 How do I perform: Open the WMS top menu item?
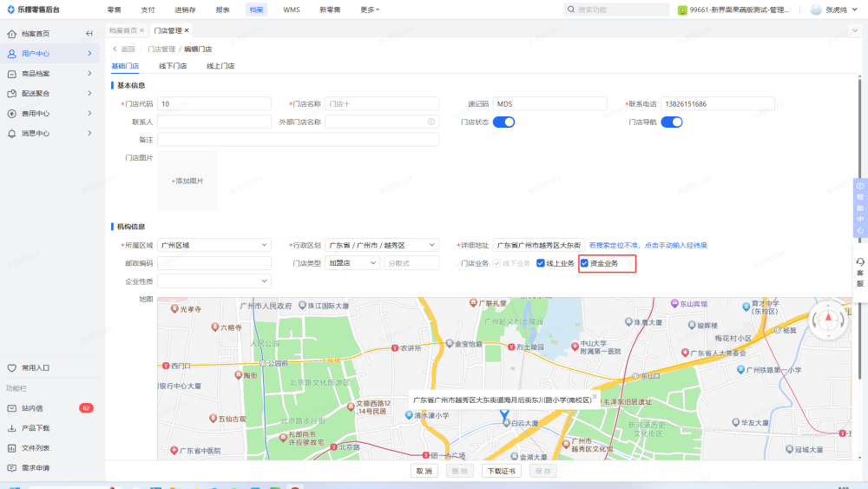click(x=292, y=10)
